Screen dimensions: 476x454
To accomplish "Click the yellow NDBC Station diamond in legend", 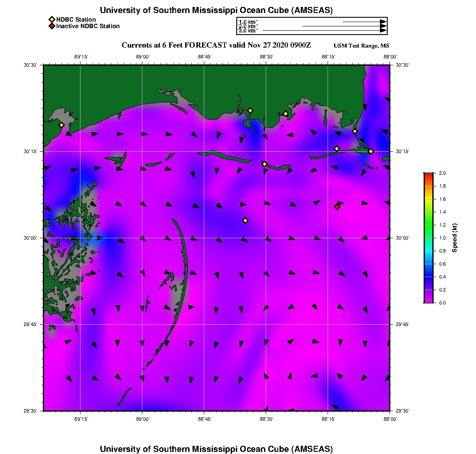I will [51, 19].
